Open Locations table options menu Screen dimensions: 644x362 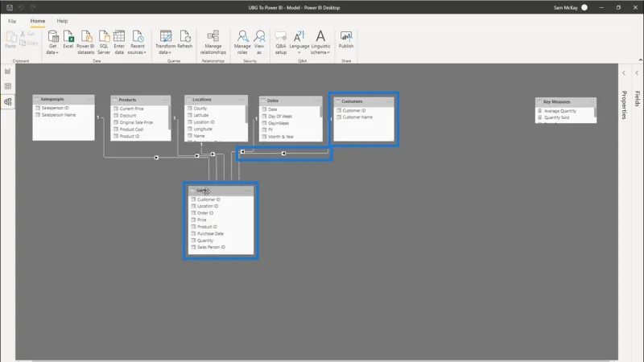click(x=242, y=99)
